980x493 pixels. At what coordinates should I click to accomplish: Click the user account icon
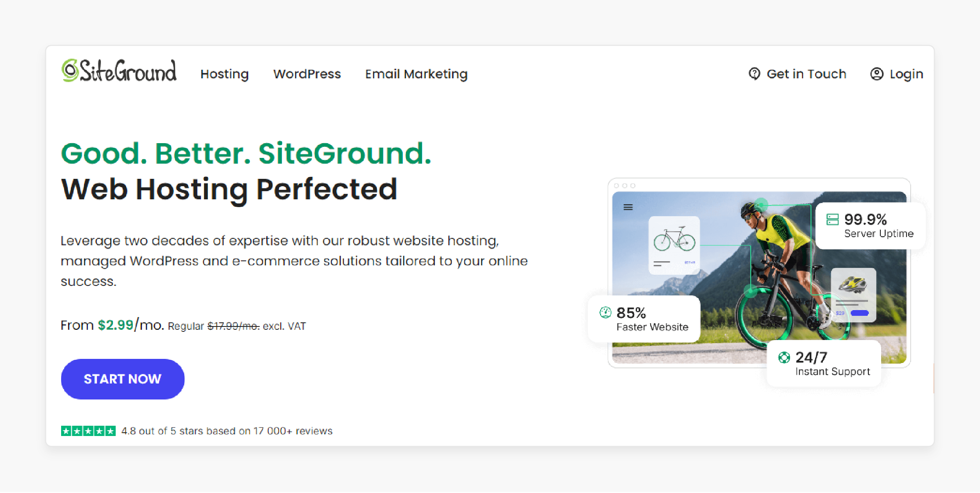point(877,74)
